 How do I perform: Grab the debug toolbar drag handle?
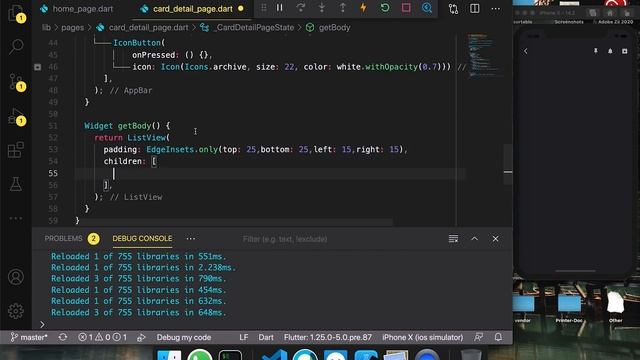(x=264, y=8)
